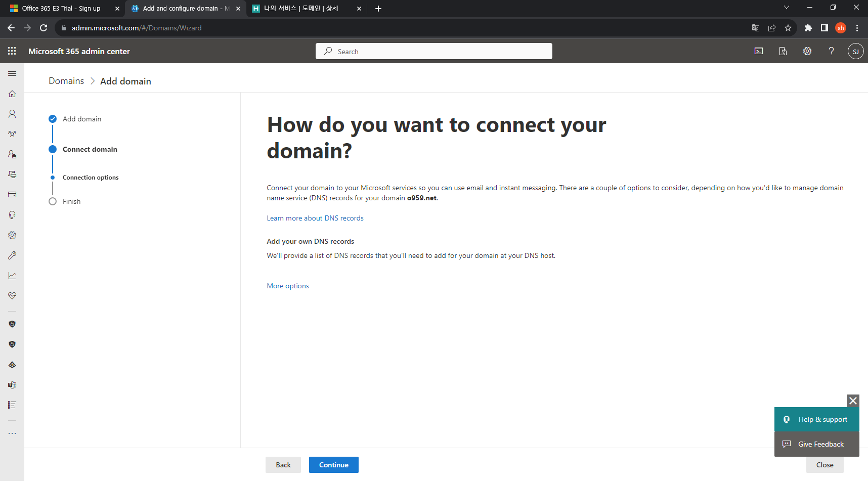Open Billing card icon in the sidebar
This screenshot has height=482, width=868.
coord(12,195)
